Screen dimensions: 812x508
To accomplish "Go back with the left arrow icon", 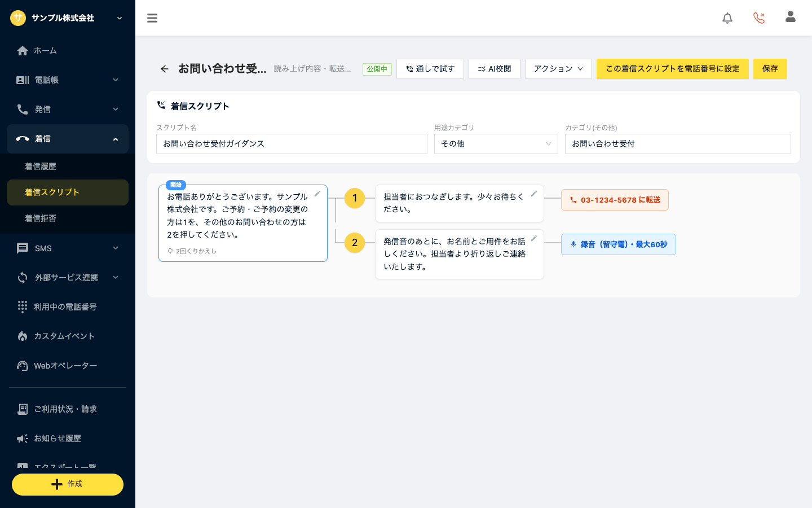I will coord(165,69).
